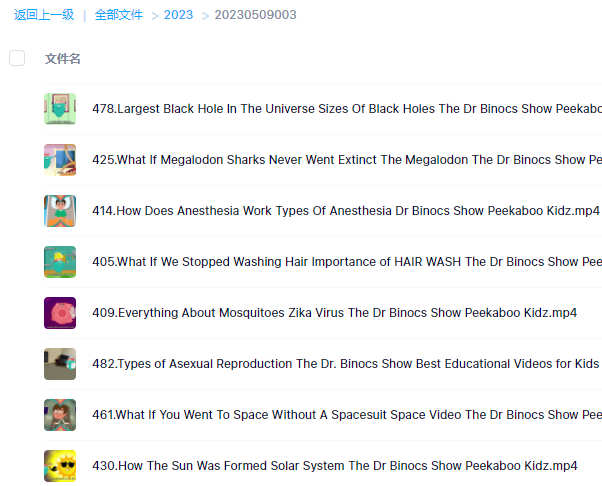Open the 461 Space Without Spacesuit thumbnail

60,415
